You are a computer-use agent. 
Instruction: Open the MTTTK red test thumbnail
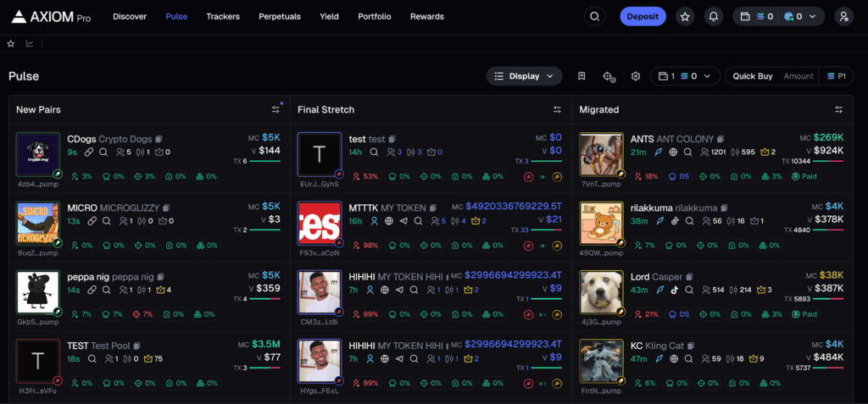coord(320,223)
